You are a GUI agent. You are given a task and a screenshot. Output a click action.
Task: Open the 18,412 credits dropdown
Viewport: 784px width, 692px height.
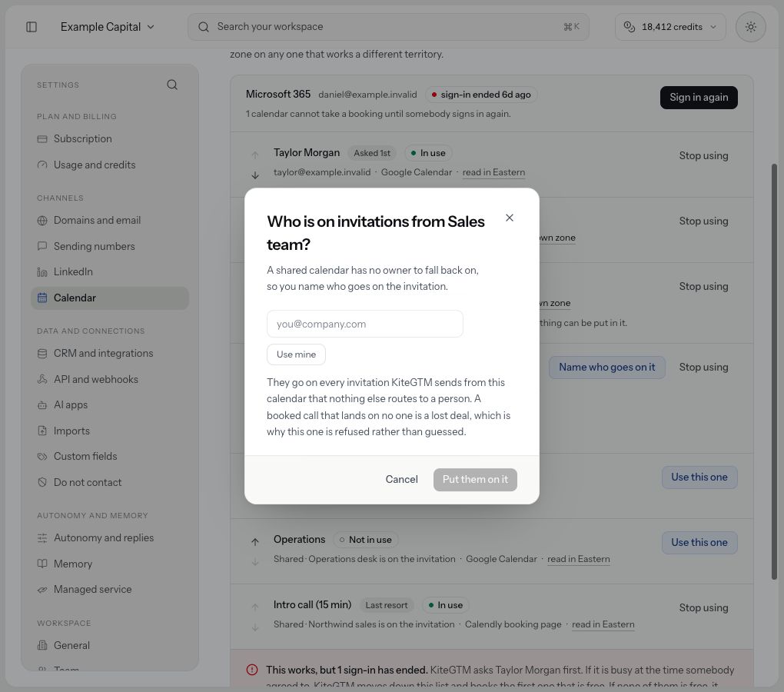pos(670,27)
